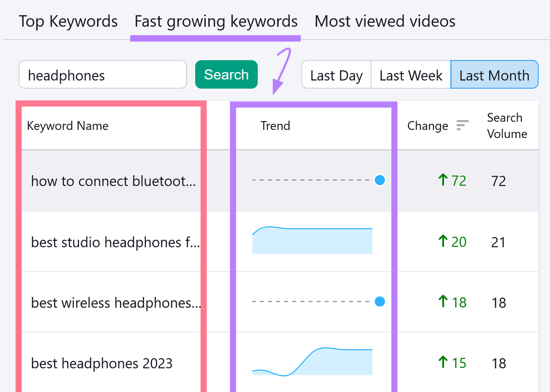Click the Keyword Name column header
550x392 pixels.
[68, 126]
